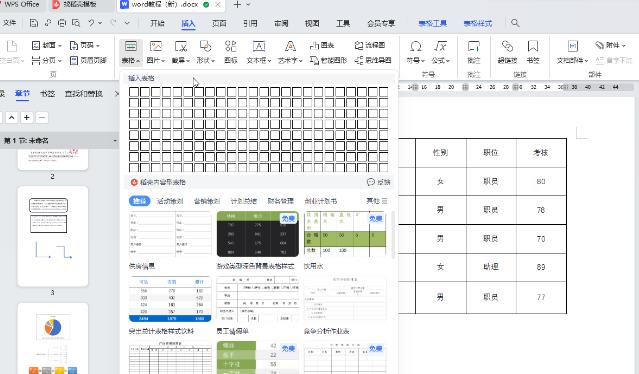Insert a 思维导图 mind map

(373, 60)
